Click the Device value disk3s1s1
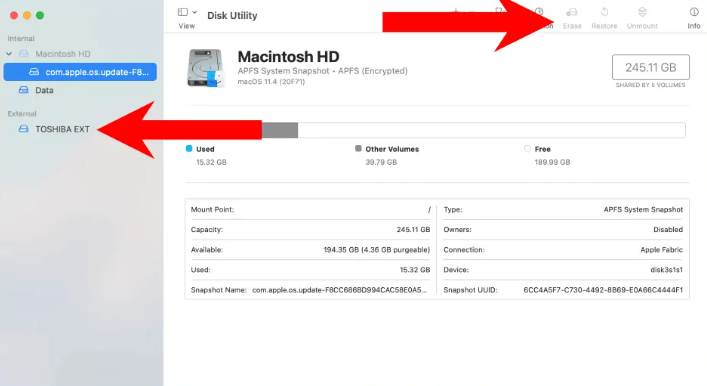 666,270
